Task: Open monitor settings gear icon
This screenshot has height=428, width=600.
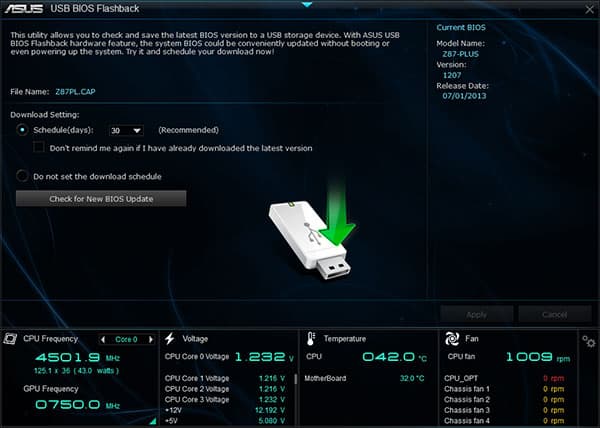Action: pyautogui.click(x=589, y=341)
